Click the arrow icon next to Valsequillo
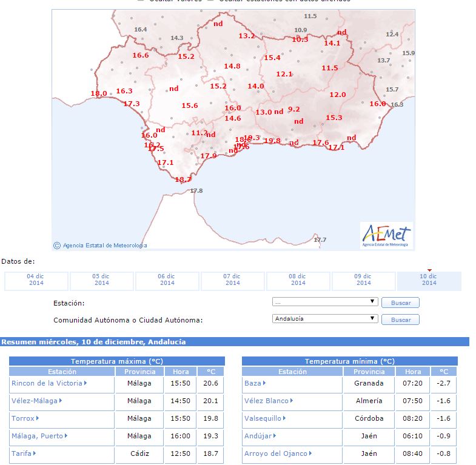The height and width of the screenshot is (465, 476). [x=284, y=418]
